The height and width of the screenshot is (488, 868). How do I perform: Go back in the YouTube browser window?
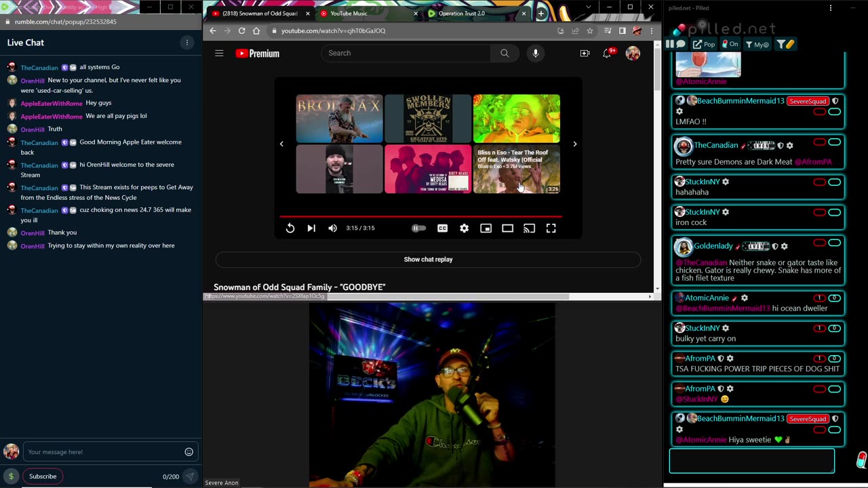(x=213, y=30)
